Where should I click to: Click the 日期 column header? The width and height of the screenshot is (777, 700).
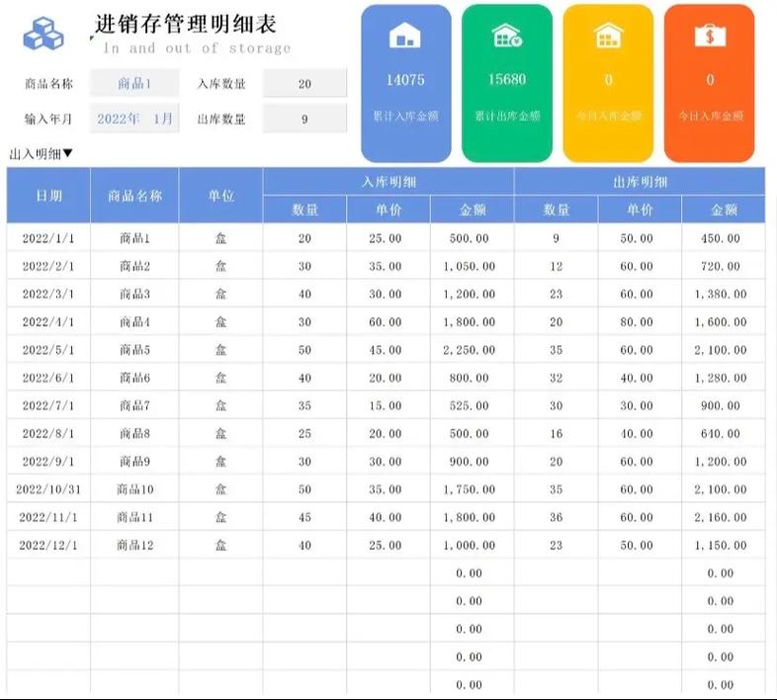pyautogui.click(x=48, y=196)
